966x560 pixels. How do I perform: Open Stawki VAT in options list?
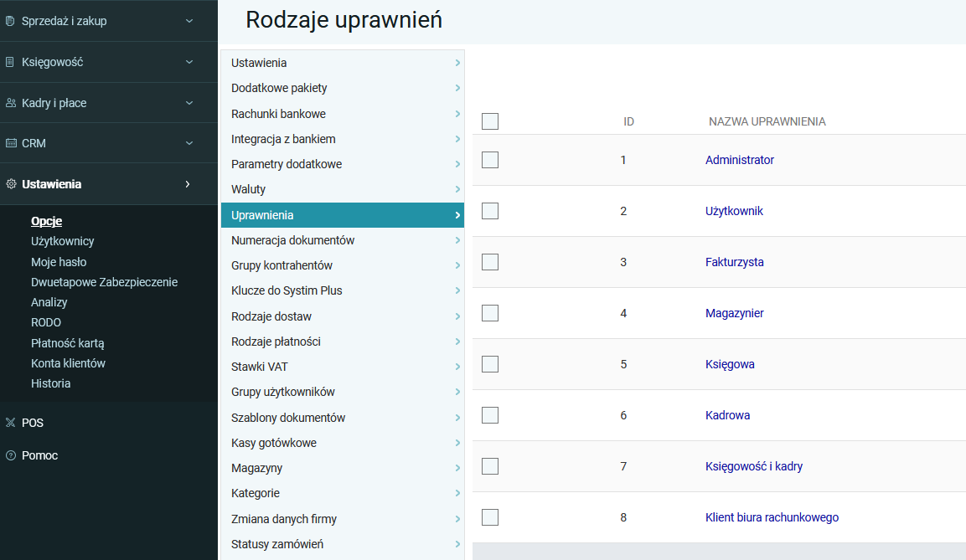(259, 367)
